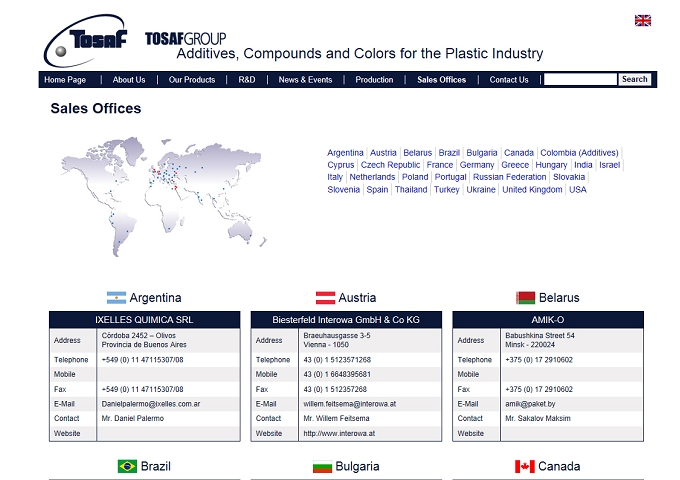This screenshot has width=680, height=480.
Task: Open the Hungary link
Action: click(x=551, y=165)
